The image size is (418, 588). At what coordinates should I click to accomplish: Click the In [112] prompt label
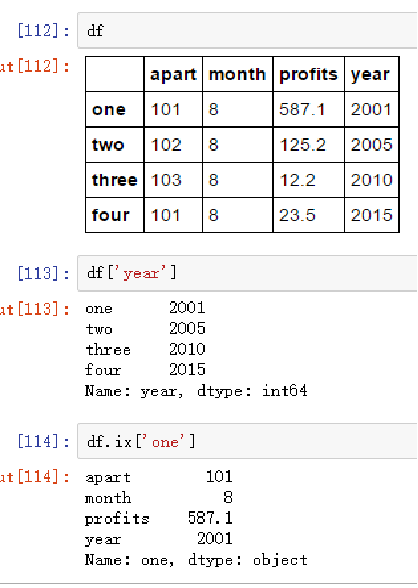click(44, 30)
